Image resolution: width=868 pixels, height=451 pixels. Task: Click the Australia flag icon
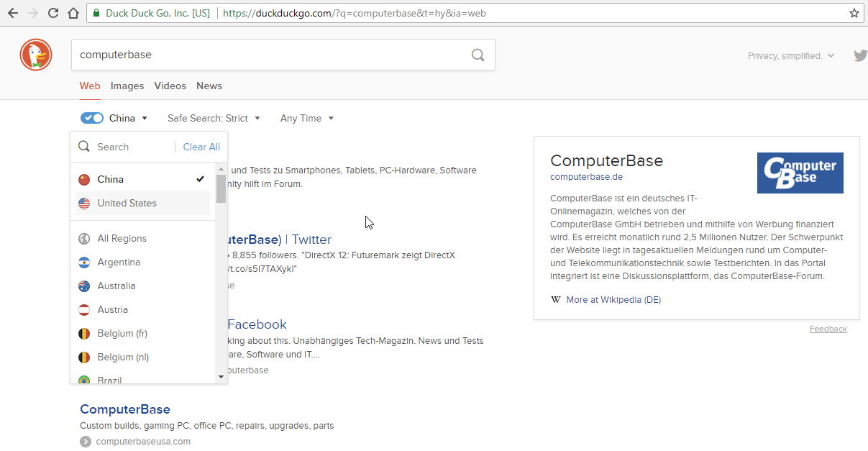pos(84,286)
